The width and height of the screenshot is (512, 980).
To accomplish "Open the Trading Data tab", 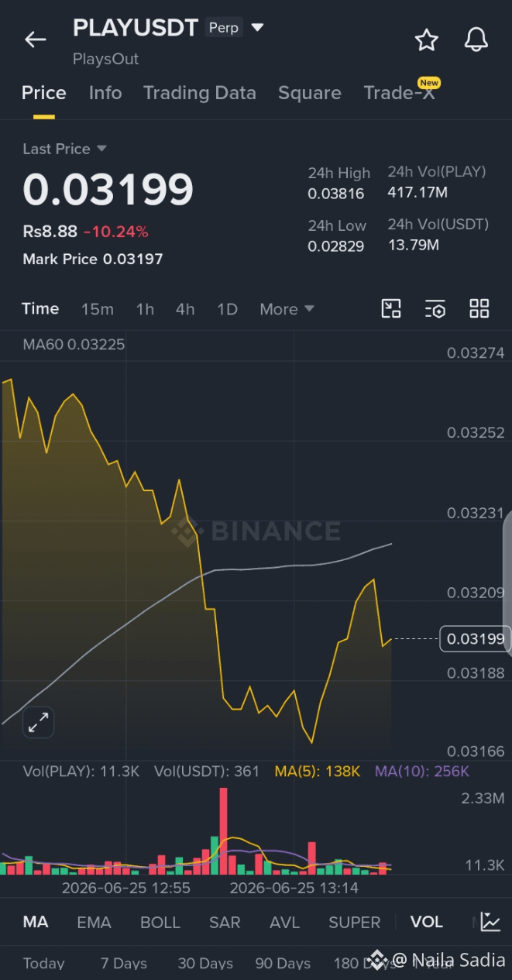I will 200,93.
